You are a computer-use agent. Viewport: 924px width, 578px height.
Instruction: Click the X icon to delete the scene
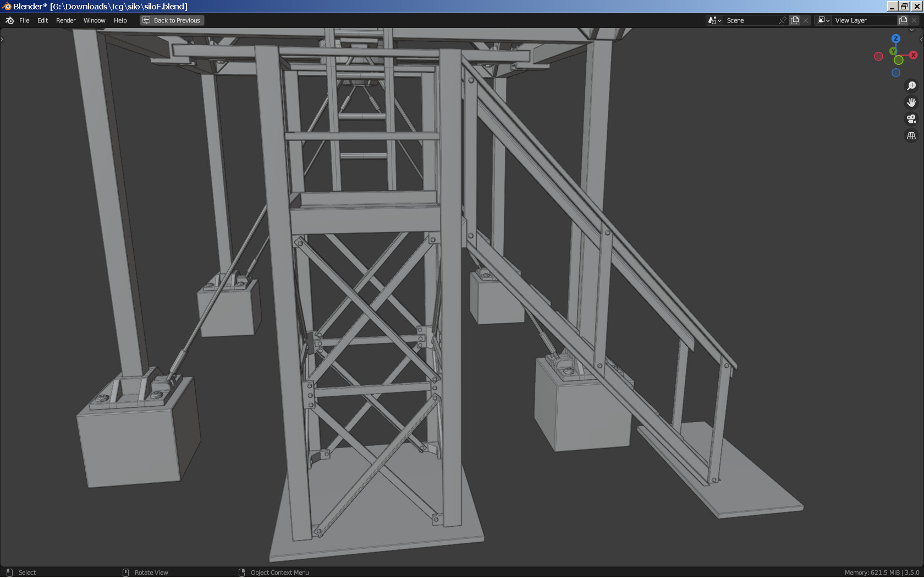(805, 20)
